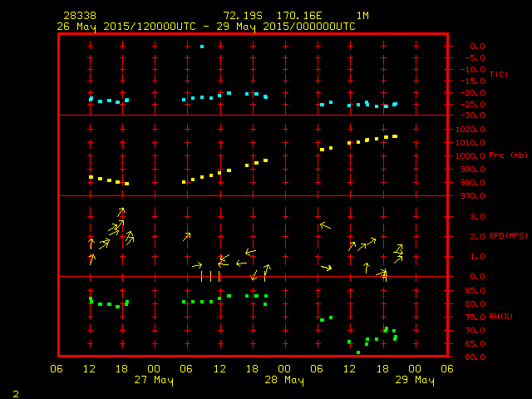The image size is (532, 399).
Task: Click the -10.0 temperature tick label
Action: pyautogui.click(x=473, y=70)
